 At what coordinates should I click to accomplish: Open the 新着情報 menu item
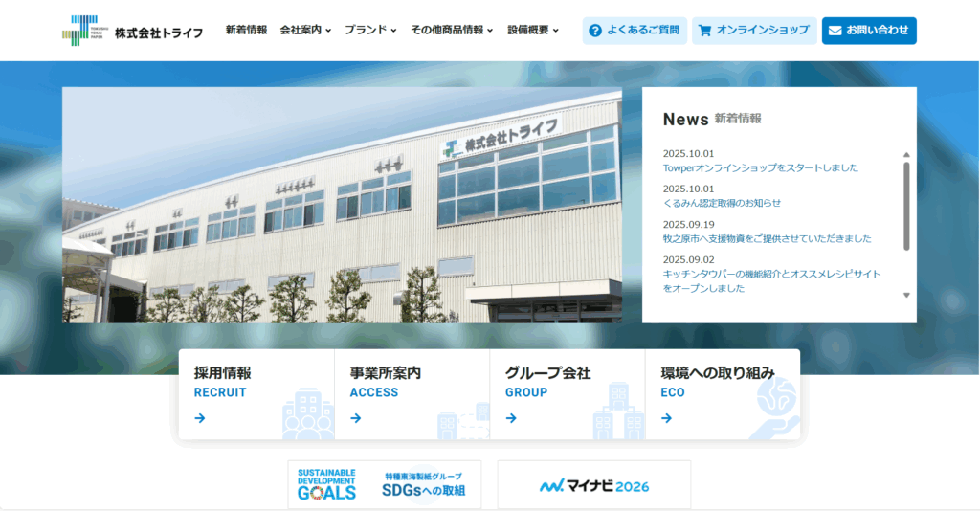pyautogui.click(x=246, y=30)
